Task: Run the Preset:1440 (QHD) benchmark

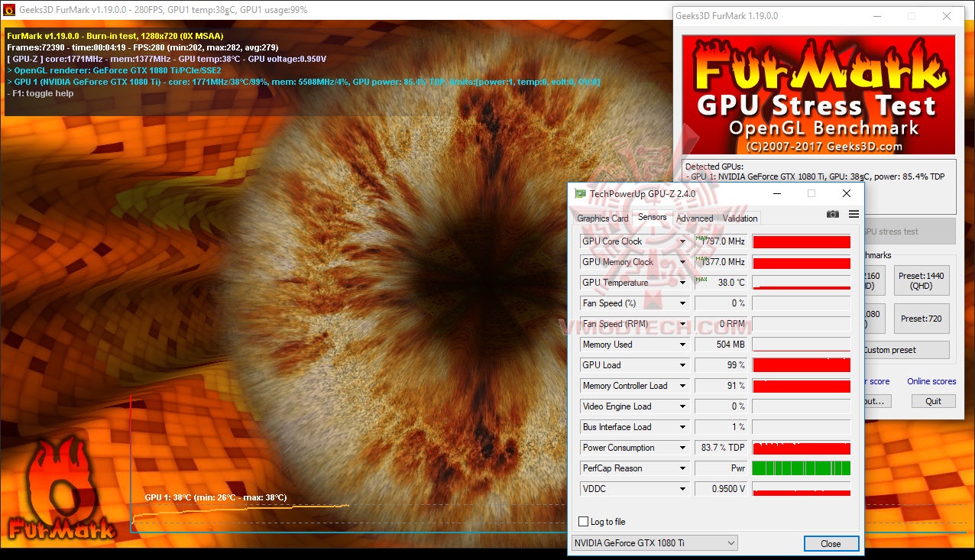Action: tap(922, 280)
